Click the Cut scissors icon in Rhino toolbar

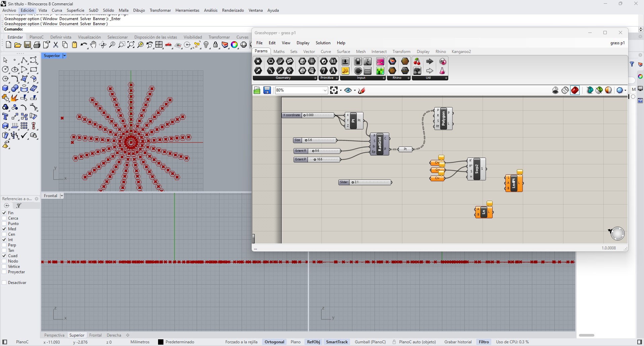[56, 45]
